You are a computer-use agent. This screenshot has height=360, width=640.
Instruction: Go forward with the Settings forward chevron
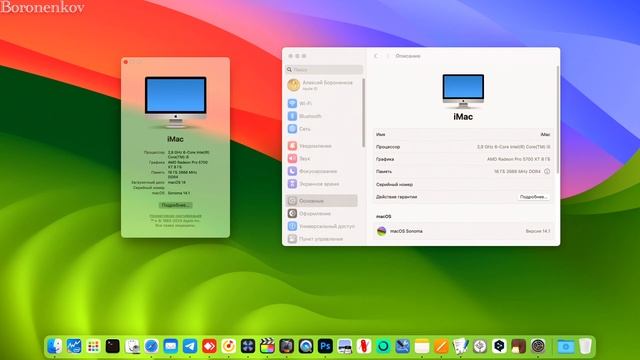point(387,56)
